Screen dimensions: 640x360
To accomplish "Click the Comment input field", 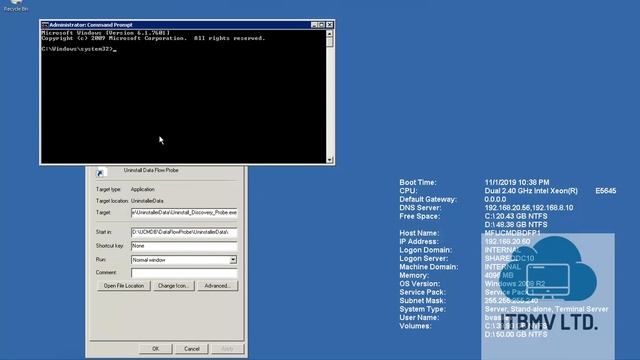I will point(184,273).
